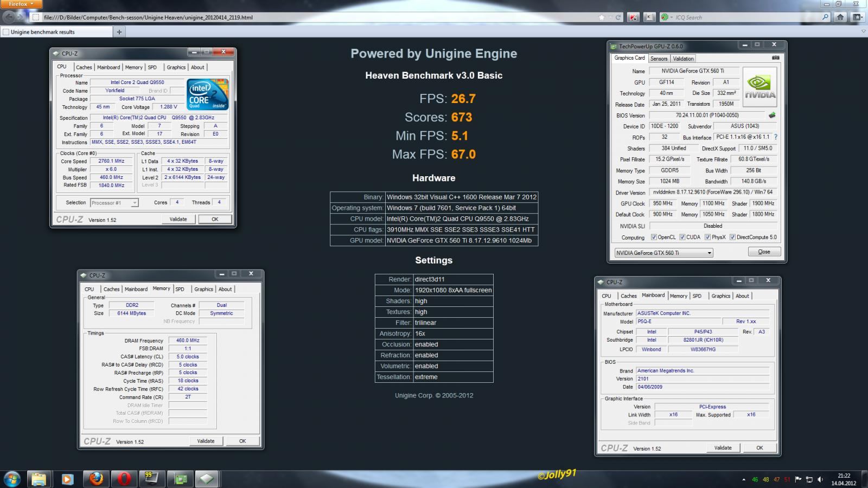Screen dimensions: 868x488
Task: Click the GPU Clock 950 MHz field
Action: 662,203
